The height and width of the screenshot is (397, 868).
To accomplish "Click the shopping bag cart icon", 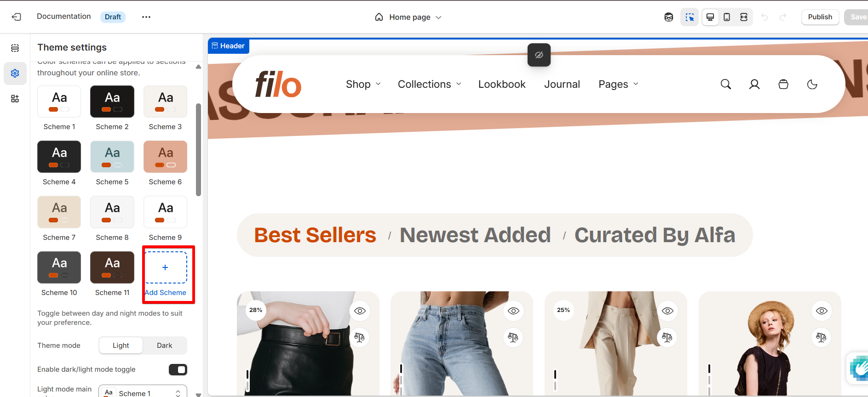I will coord(783,84).
